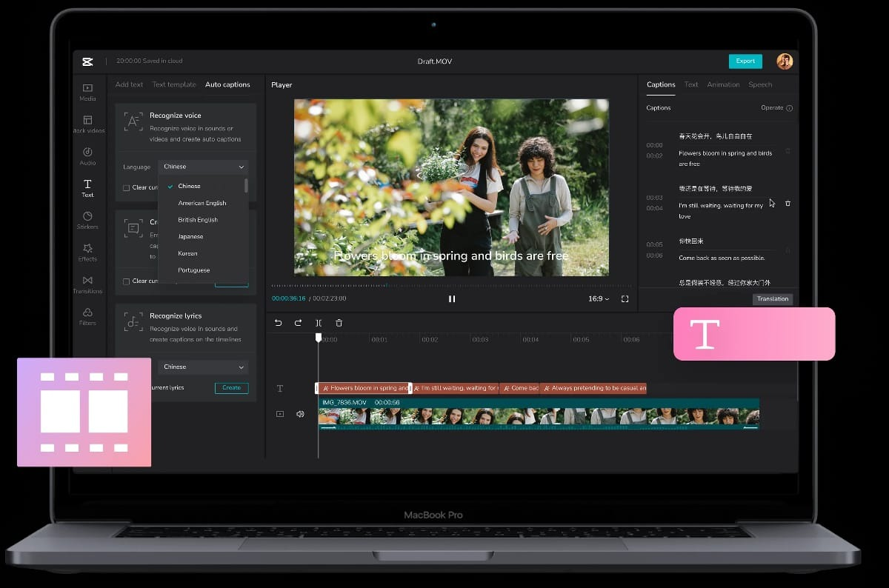Open the user profile avatar
Viewport: 889px width, 588px height.
(785, 61)
